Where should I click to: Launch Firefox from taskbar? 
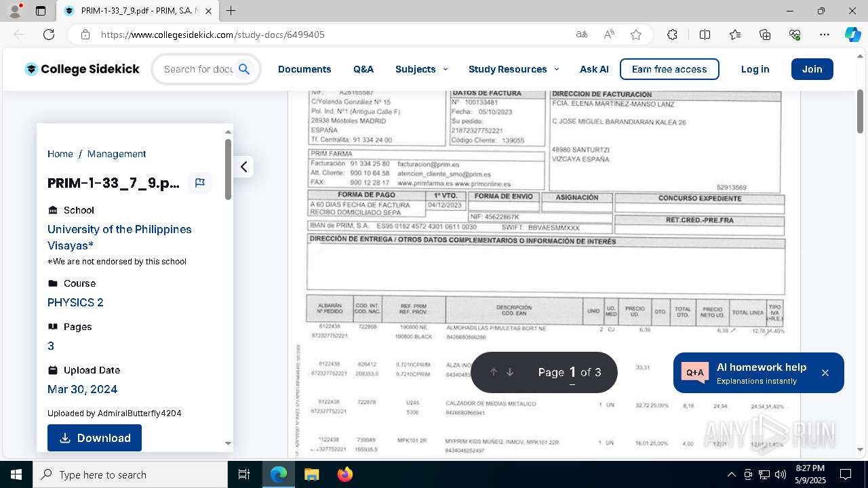click(x=344, y=474)
